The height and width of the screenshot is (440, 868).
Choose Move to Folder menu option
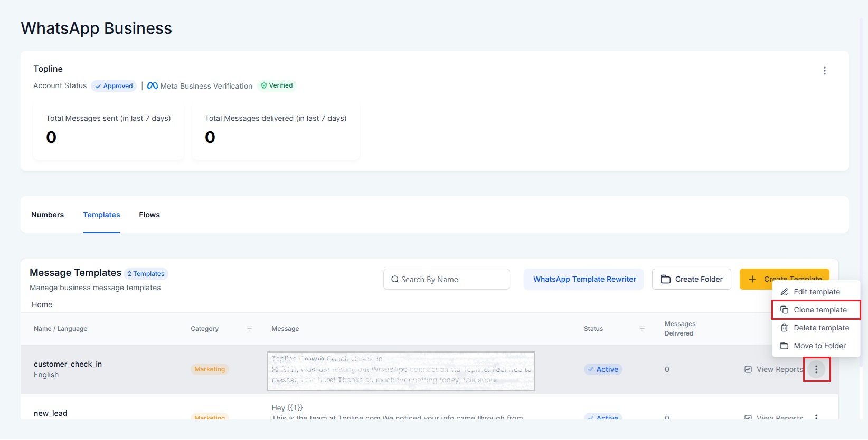tap(816, 346)
